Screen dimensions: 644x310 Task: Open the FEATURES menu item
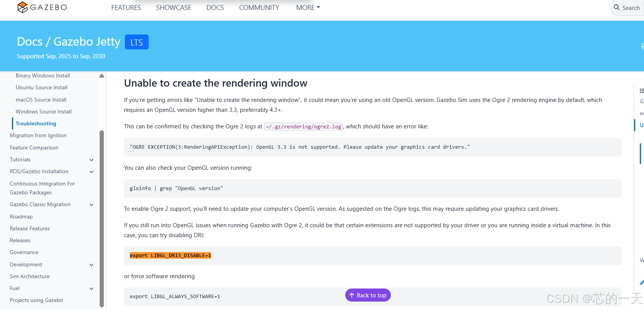click(x=126, y=8)
